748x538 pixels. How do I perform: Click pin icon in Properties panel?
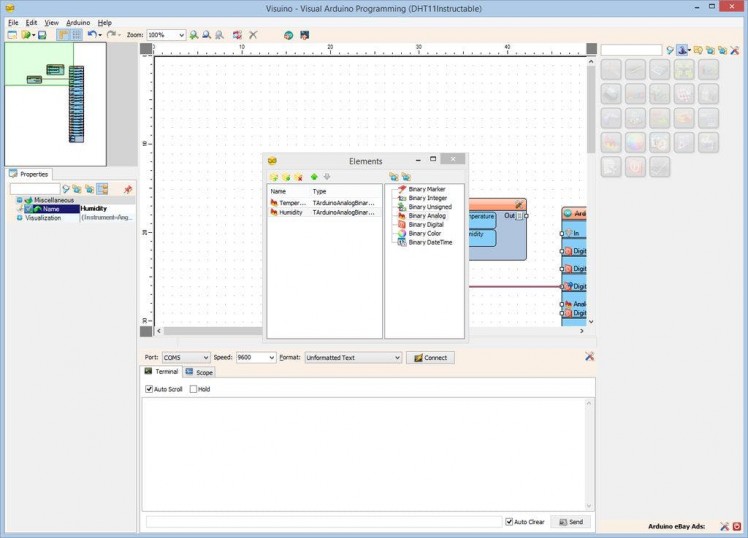pyautogui.click(x=127, y=189)
